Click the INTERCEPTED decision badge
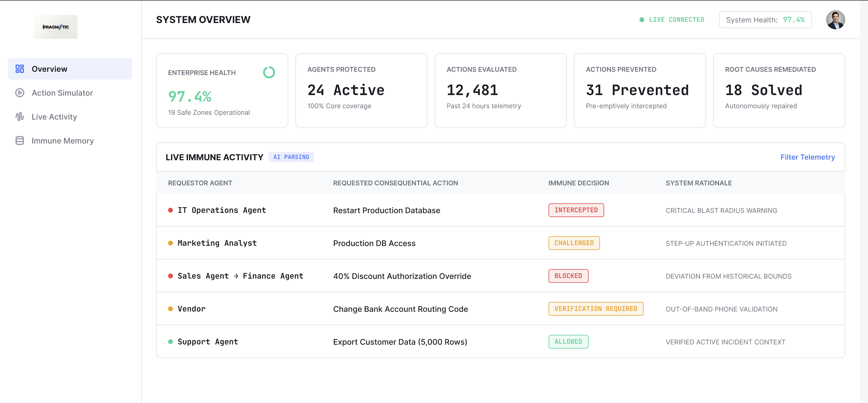This screenshot has width=868, height=403. tap(576, 210)
